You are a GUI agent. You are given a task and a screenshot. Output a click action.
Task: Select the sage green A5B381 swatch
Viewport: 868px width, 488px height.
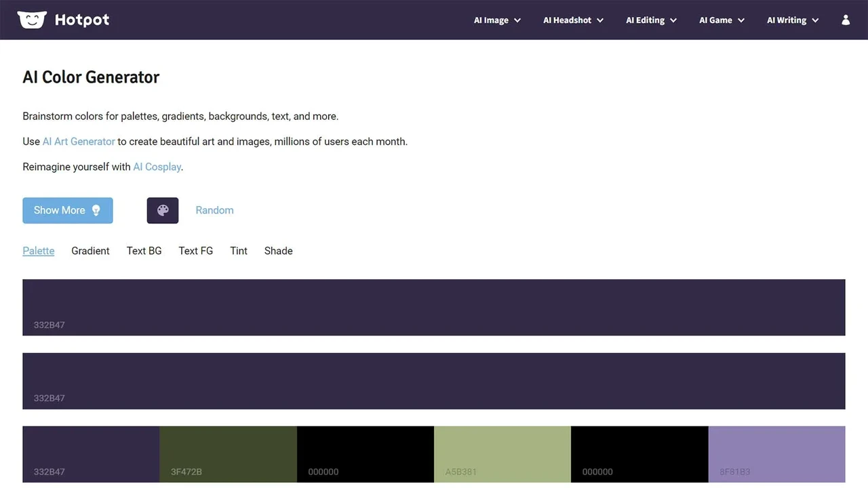(x=502, y=453)
